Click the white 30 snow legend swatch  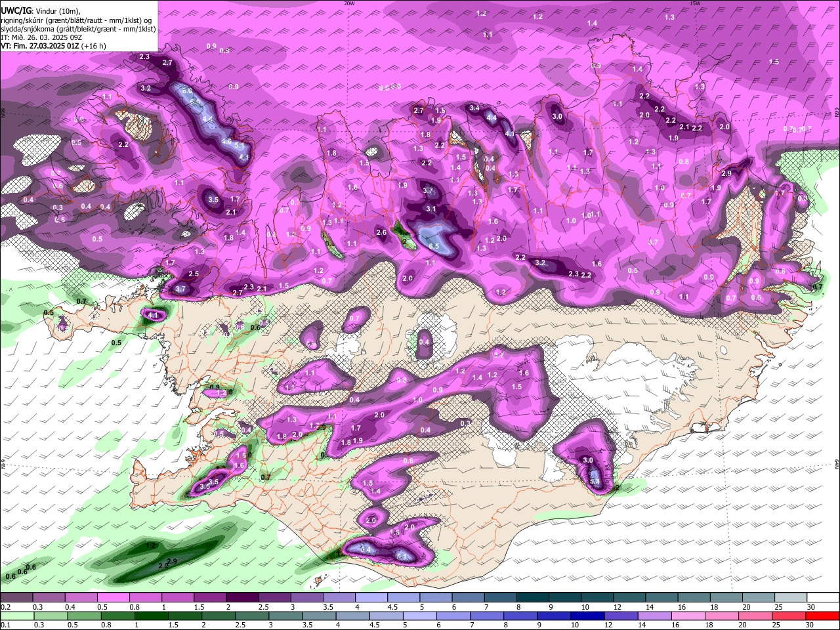824,598
